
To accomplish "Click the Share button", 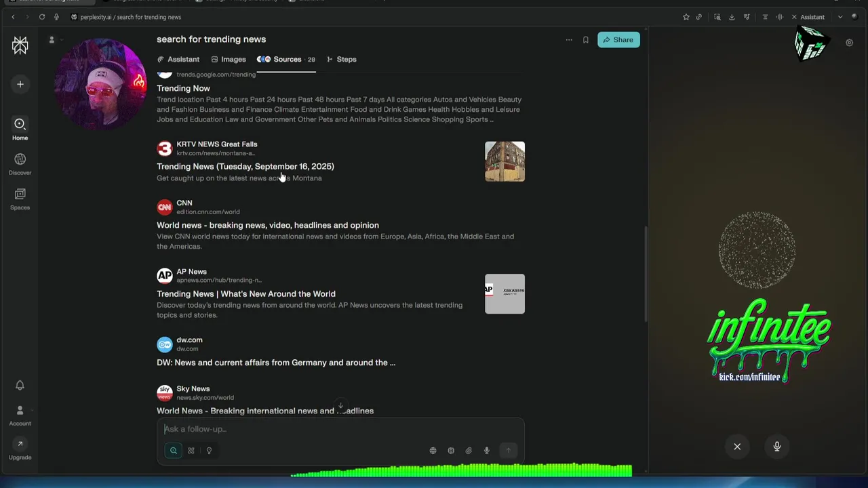I will (x=618, y=40).
